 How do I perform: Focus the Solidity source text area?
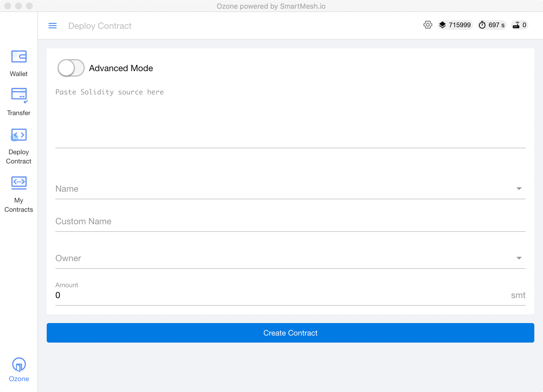(x=291, y=117)
